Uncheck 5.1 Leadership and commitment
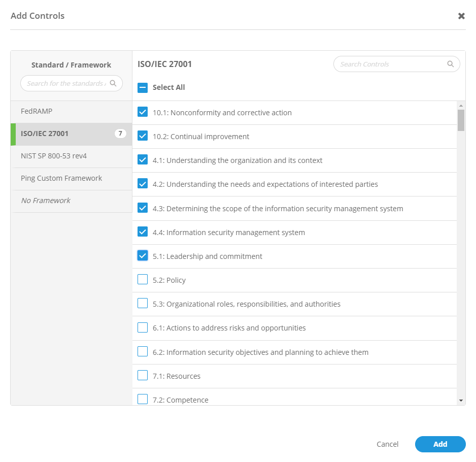 coord(143,256)
